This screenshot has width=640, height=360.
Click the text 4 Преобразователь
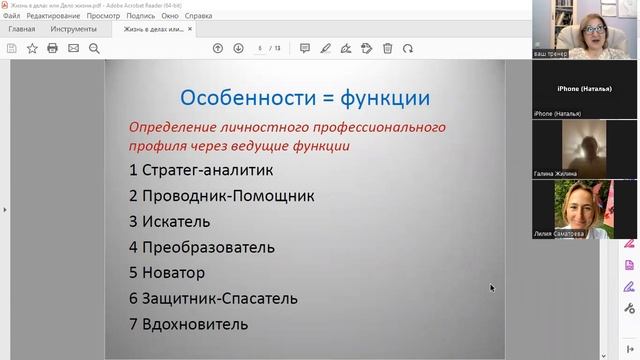click(x=202, y=247)
